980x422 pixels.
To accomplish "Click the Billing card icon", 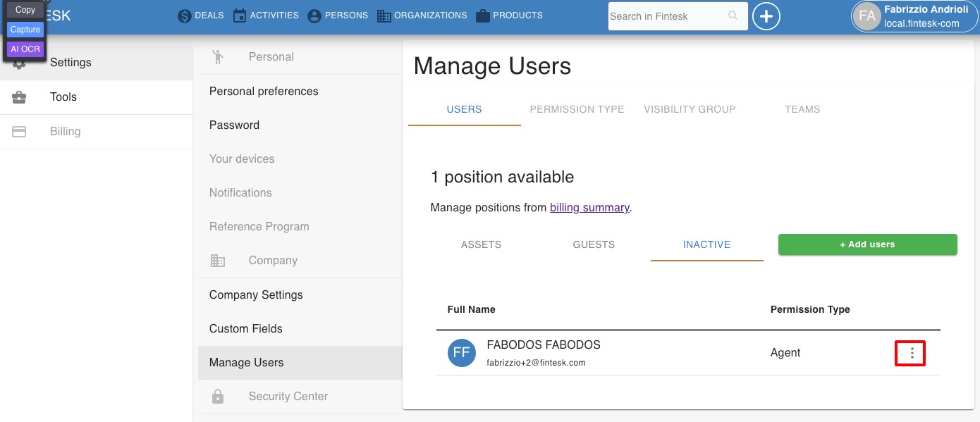I will tap(19, 132).
